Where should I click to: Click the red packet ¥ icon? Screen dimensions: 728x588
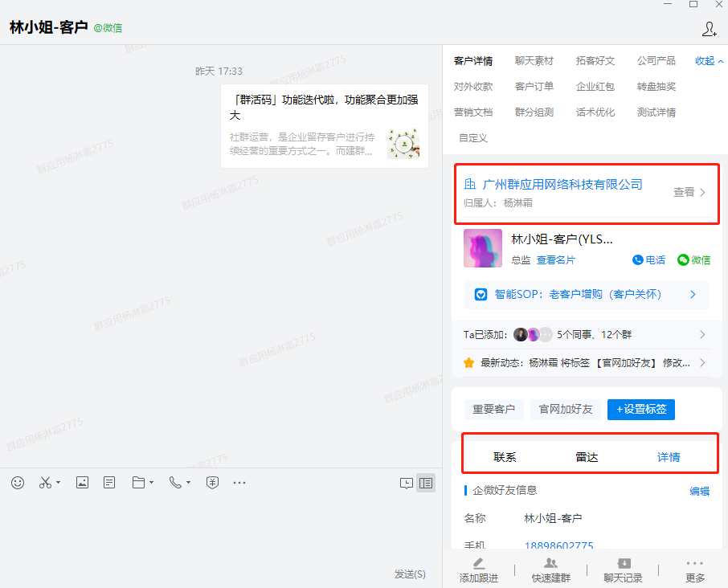(x=212, y=483)
